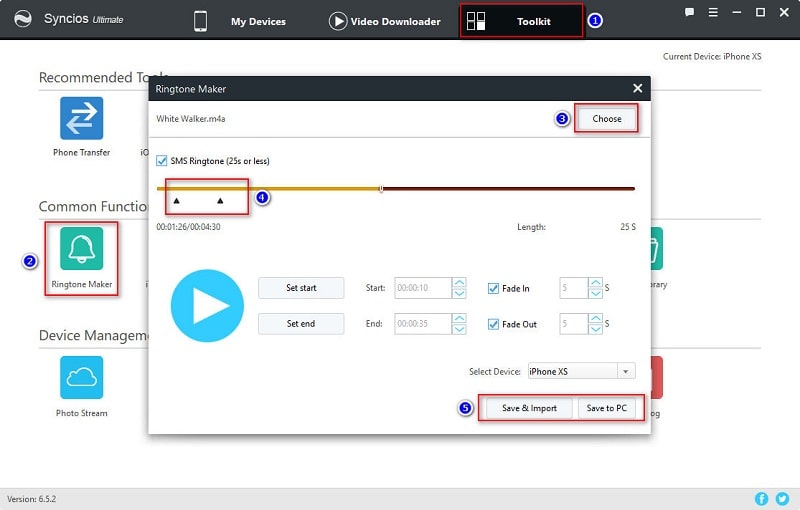Disable the Fade Out checkbox
The height and width of the screenshot is (510, 800).
point(493,324)
